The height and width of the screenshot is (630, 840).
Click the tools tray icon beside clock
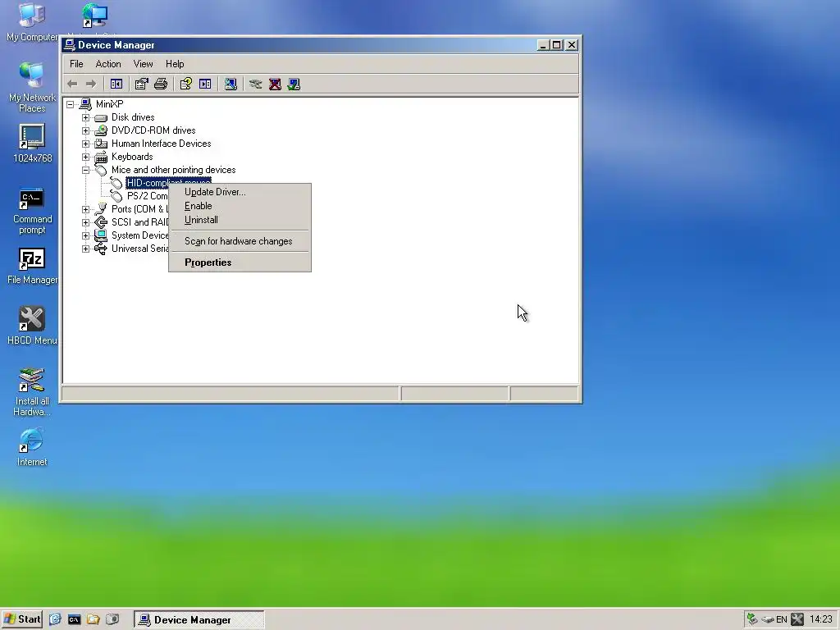tap(797, 619)
